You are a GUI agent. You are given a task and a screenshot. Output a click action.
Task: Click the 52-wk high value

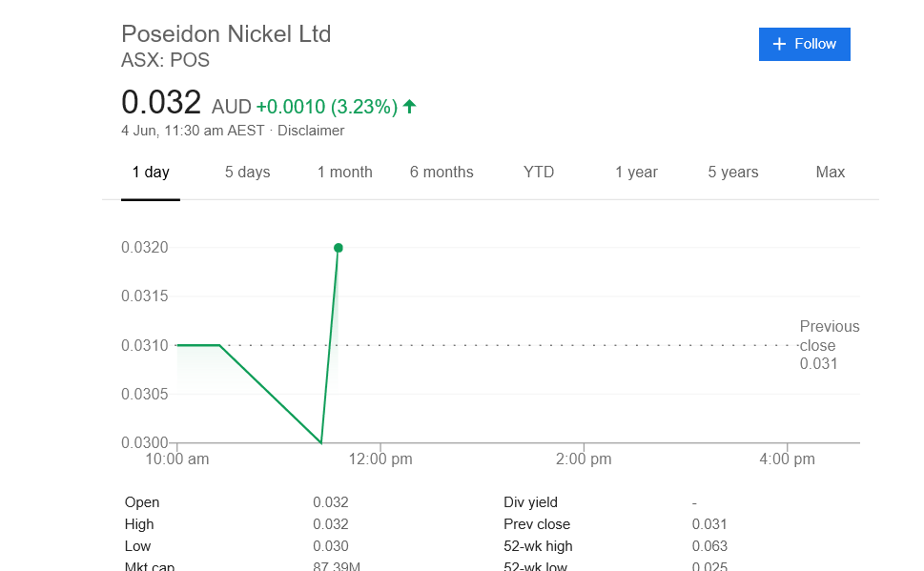click(x=709, y=546)
